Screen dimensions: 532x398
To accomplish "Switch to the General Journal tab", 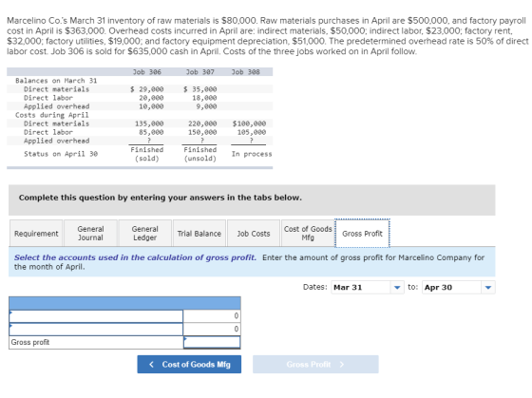I will point(90,234).
